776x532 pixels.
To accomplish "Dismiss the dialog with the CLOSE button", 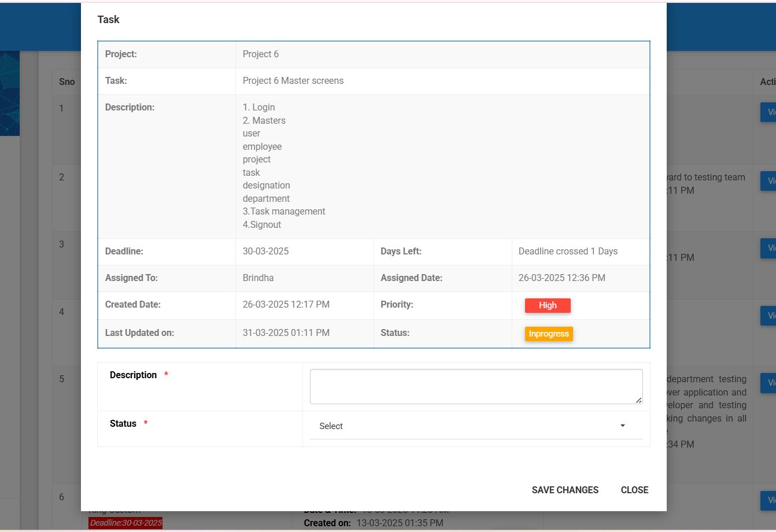I will (634, 490).
